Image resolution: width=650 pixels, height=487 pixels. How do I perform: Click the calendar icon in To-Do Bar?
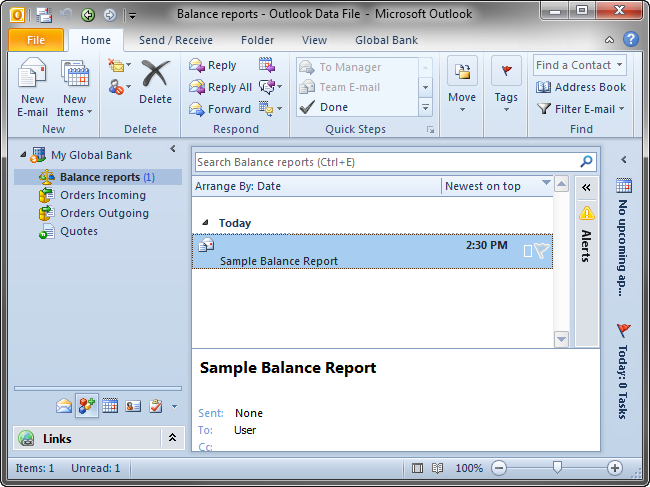pos(624,185)
